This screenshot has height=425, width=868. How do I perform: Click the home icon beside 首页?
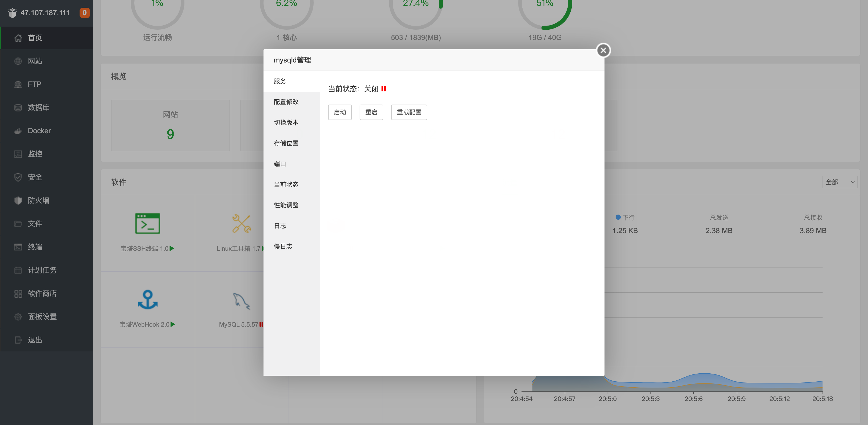pyautogui.click(x=18, y=38)
